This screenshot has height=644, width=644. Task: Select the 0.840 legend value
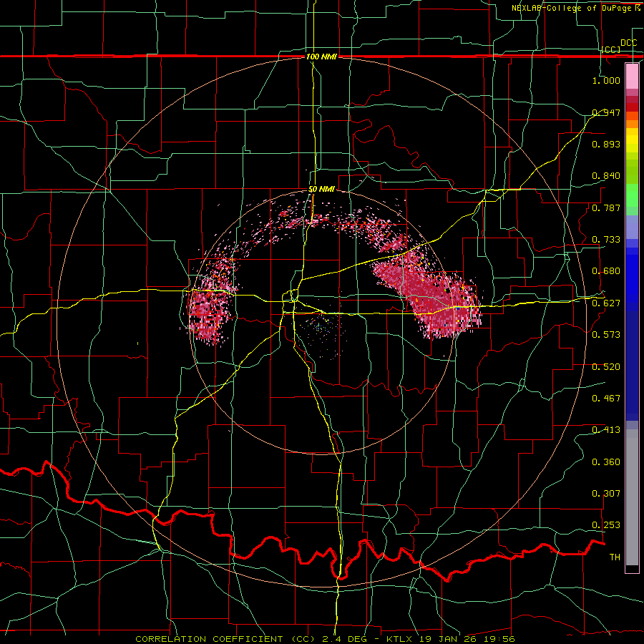click(606, 176)
